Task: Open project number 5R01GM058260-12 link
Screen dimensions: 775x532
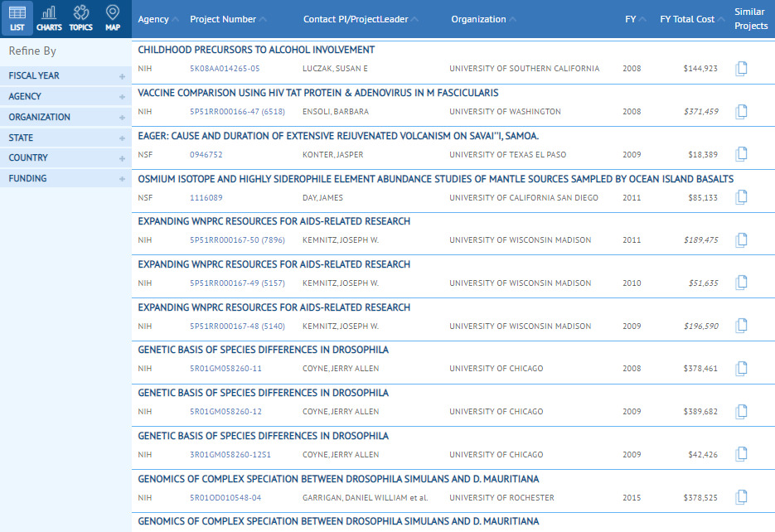Action: 226,412
